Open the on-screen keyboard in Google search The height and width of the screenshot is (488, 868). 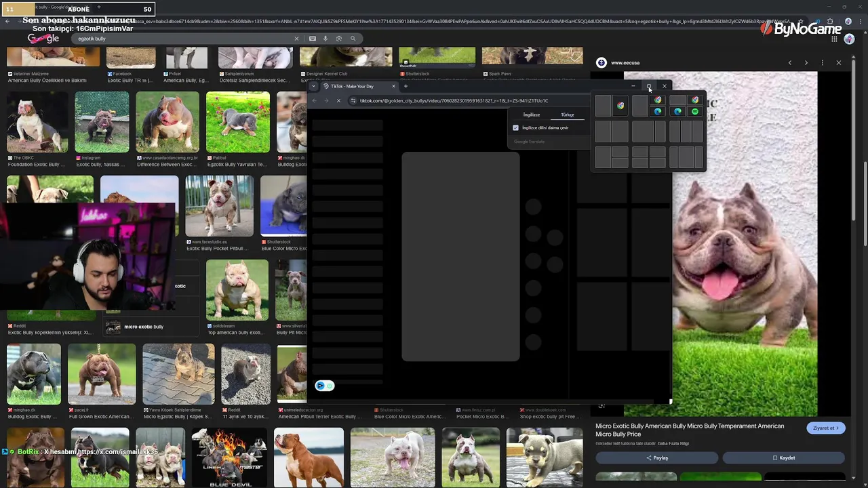pyautogui.click(x=313, y=39)
